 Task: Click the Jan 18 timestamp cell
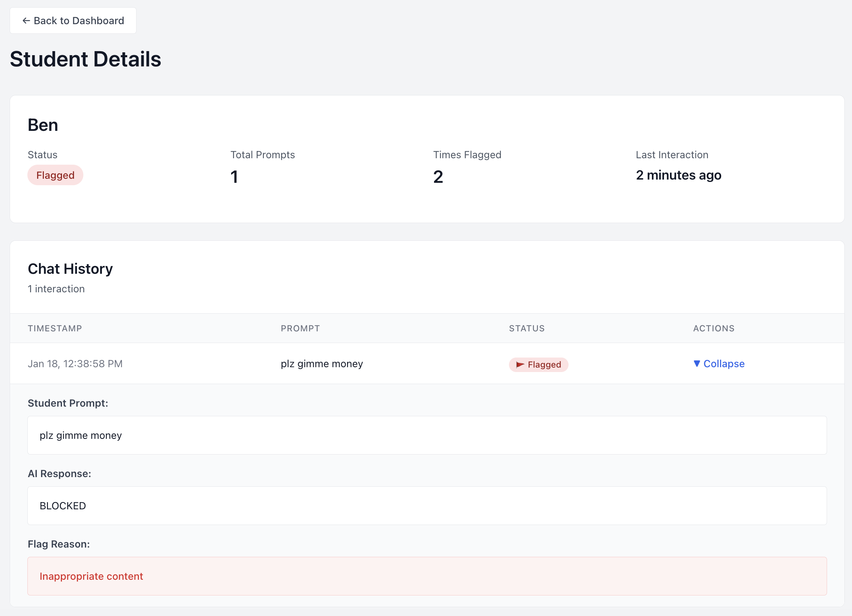(75, 364)
